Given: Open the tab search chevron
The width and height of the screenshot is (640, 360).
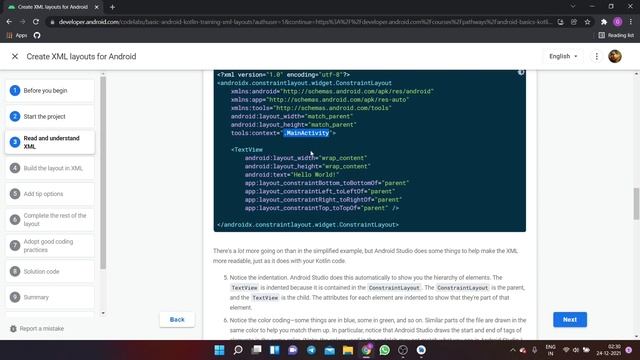Looking at the screenshot, I should (x=573, y=7).
